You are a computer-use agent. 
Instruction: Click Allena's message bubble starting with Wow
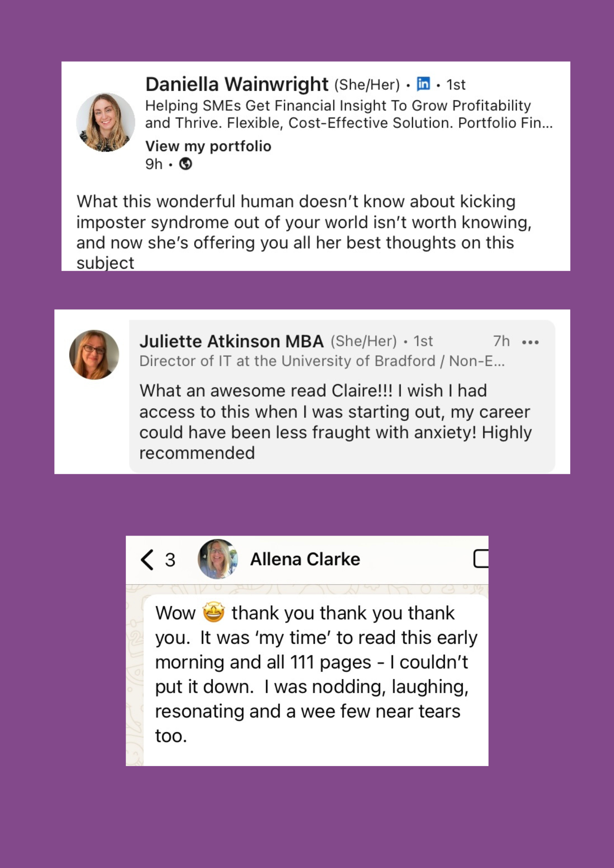[316, 674]
